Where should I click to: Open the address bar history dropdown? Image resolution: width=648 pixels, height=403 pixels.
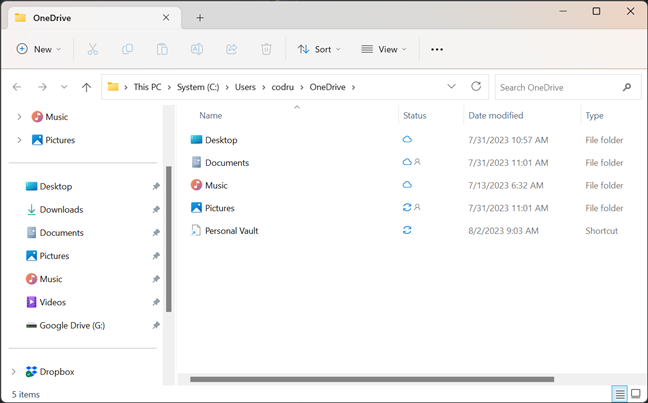[x=451, y=87]
